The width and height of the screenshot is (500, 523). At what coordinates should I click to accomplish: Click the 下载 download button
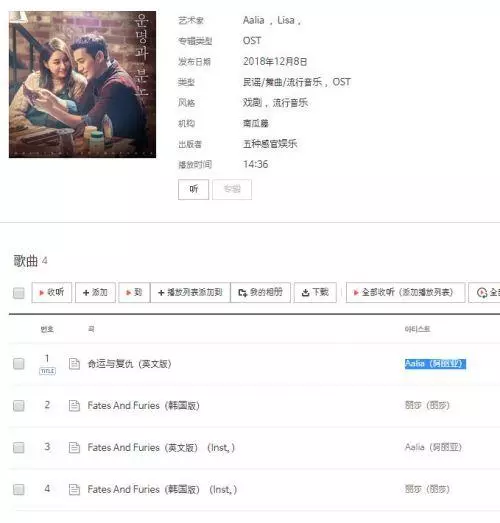(x=315, y=293)
